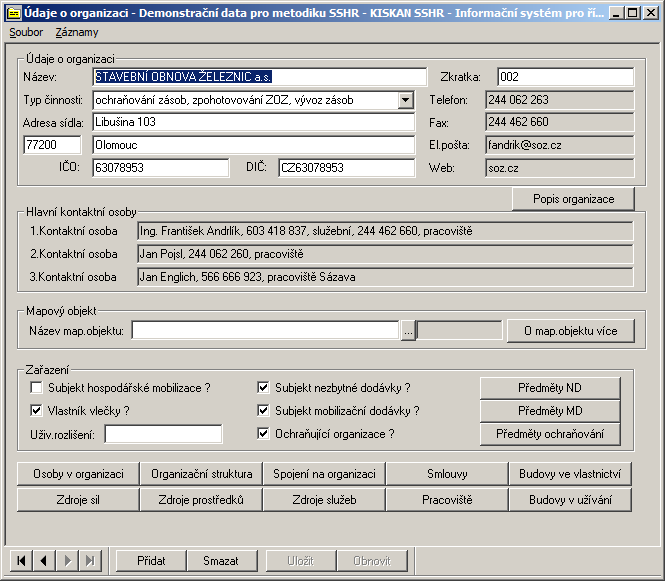Viewport: 665px width, 581px height.
Task: Jump to the last record
Action: (x=90, y=561)
